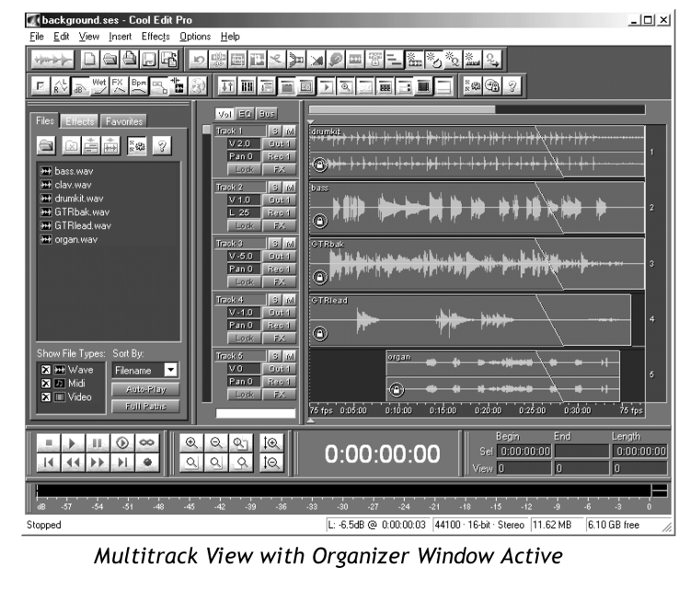The image size is (700, 591).
Task: Solo Track 4 with S button
Action: pyautogui.click(x=275, y=300)
